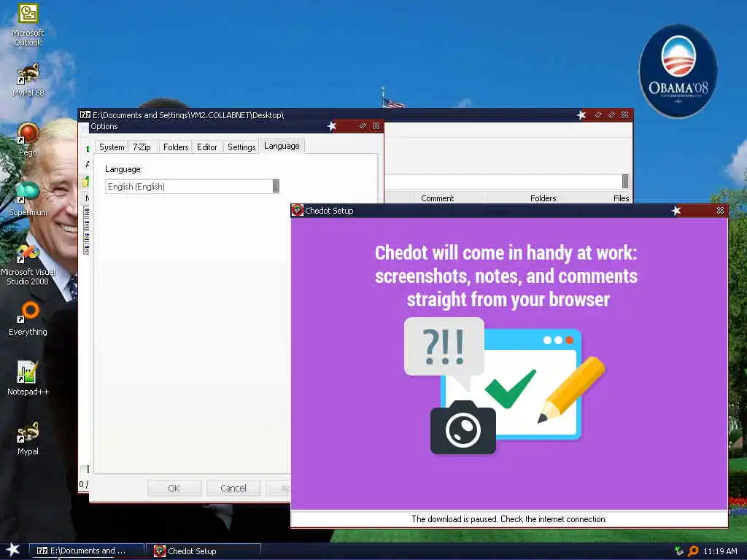This screenshot has height=560, width=747.
Task: Open the Folders tab in Options
Action: (x=176, y=147)
